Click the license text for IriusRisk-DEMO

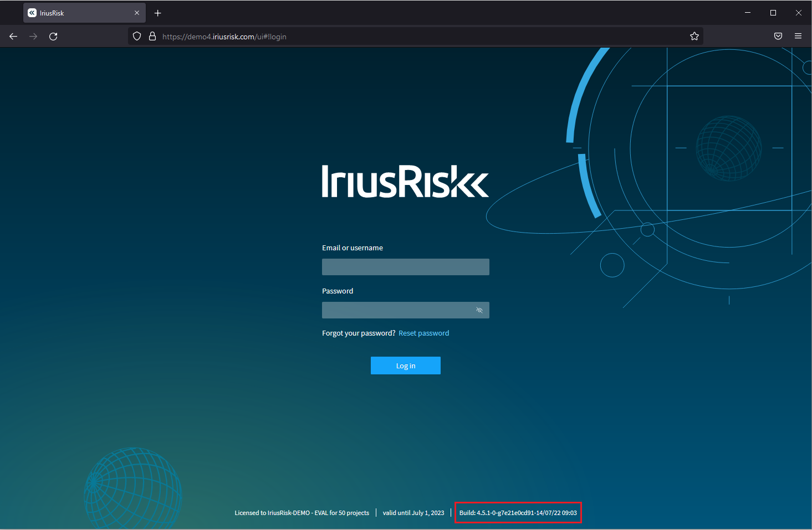(x=302, y=513)
